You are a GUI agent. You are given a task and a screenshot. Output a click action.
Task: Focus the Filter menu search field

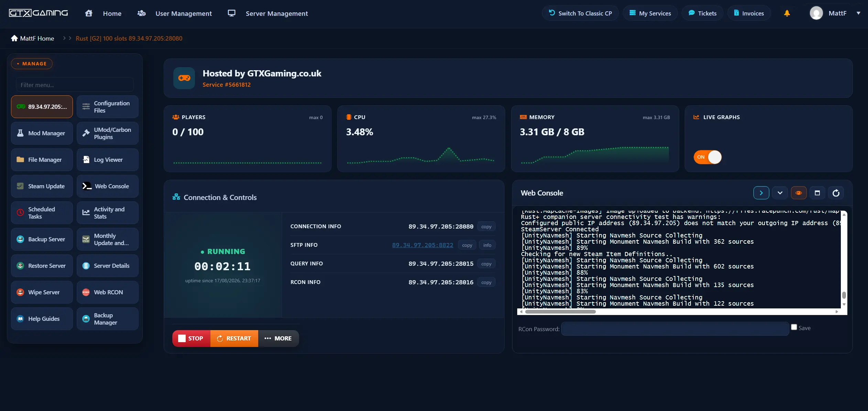click(75, 85)
